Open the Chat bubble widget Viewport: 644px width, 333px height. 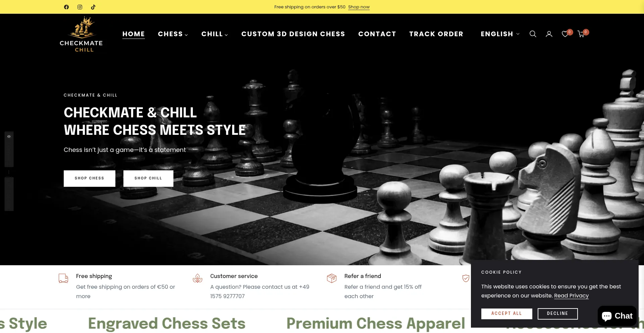click(617, 316)
